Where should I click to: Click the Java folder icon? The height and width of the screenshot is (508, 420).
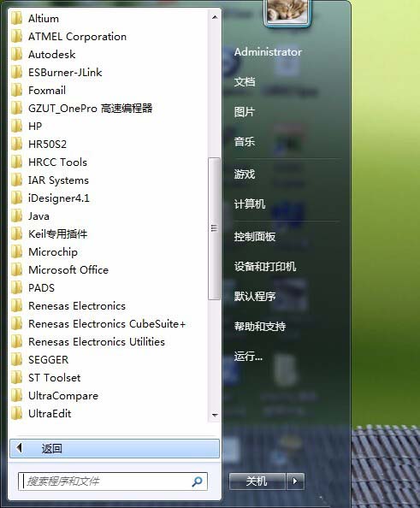point(16,216)
